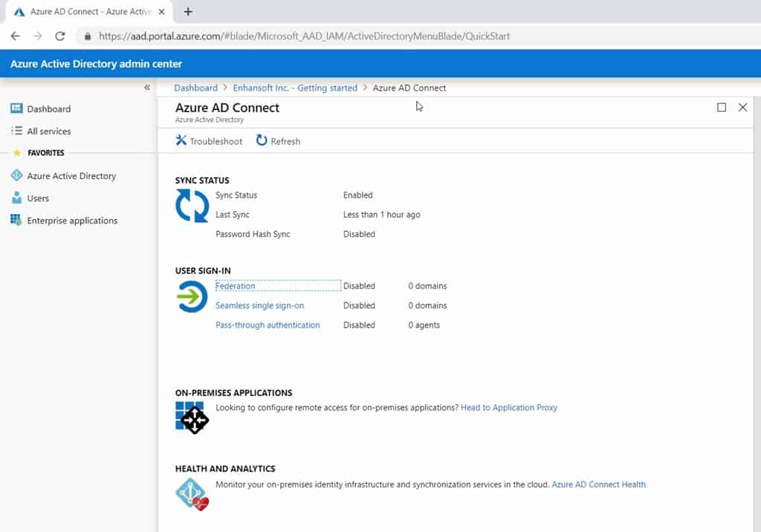Viewport: 761px width, 532px height.
Task: Select the Dashboard icon in sidebar
Action: 16,108
